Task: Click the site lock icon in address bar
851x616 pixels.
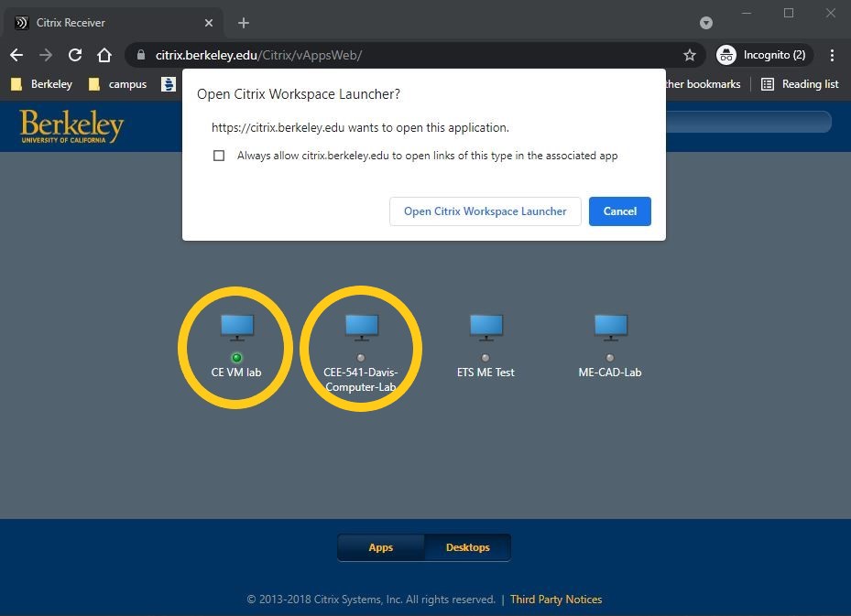Action: coord(141,55)
